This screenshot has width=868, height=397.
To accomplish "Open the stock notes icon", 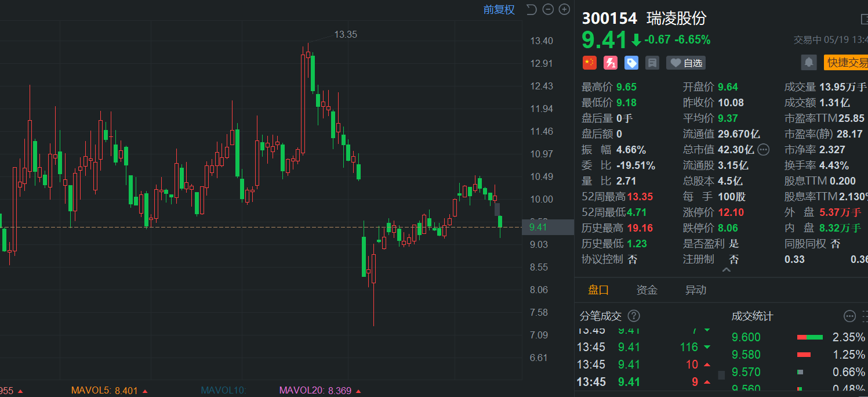I will pos(652,63).
